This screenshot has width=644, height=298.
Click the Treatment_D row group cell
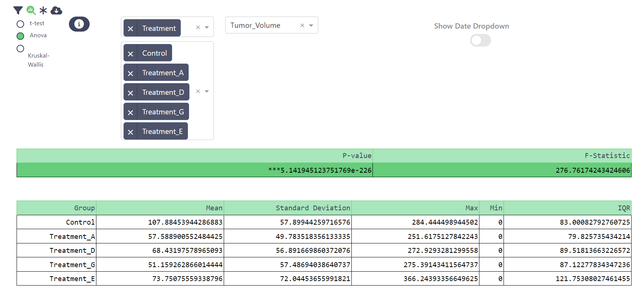point(56,250)
